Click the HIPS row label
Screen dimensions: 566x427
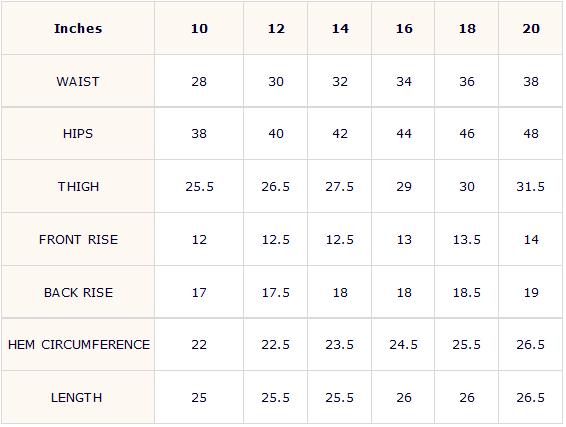point(78,134)
